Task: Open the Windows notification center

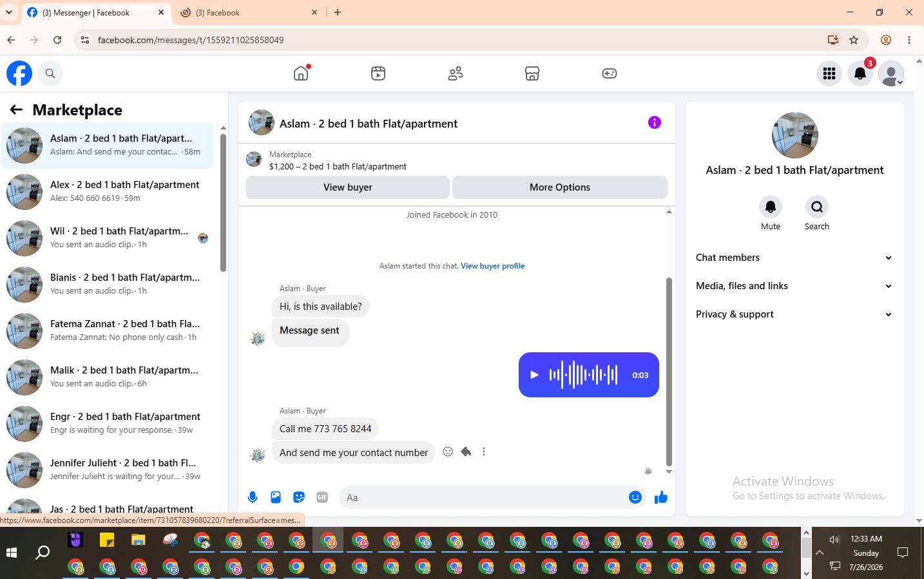Action: (903, 553)
